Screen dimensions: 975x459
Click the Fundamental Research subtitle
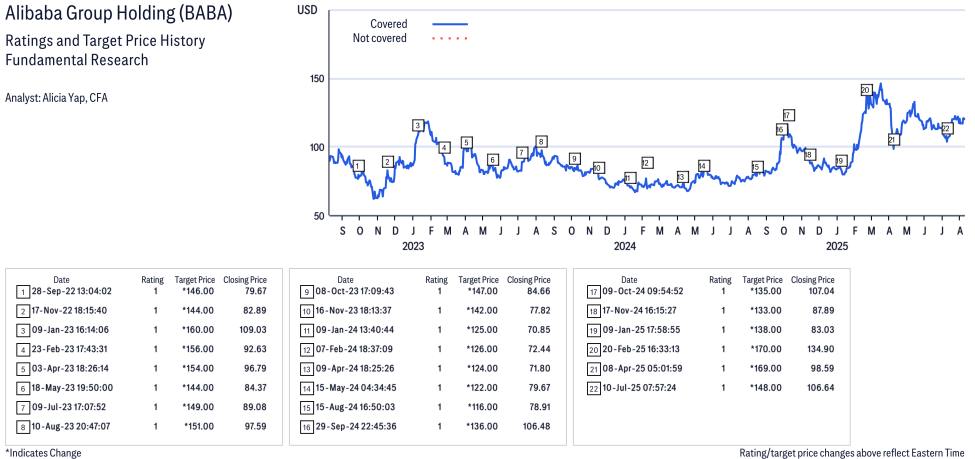[76, 60]
